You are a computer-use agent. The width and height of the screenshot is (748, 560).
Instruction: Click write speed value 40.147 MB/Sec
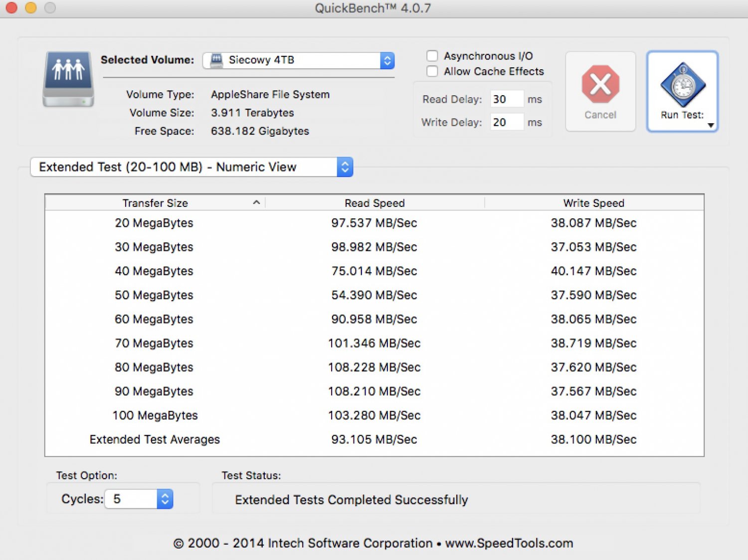click(593, 271)
